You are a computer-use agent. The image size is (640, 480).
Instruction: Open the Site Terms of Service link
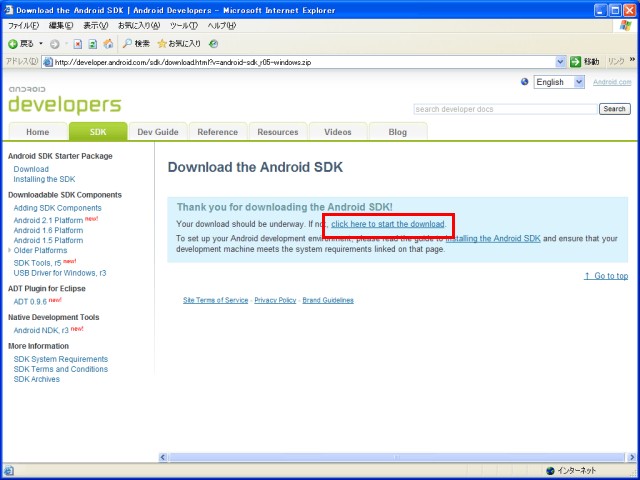tap(216, 300)
